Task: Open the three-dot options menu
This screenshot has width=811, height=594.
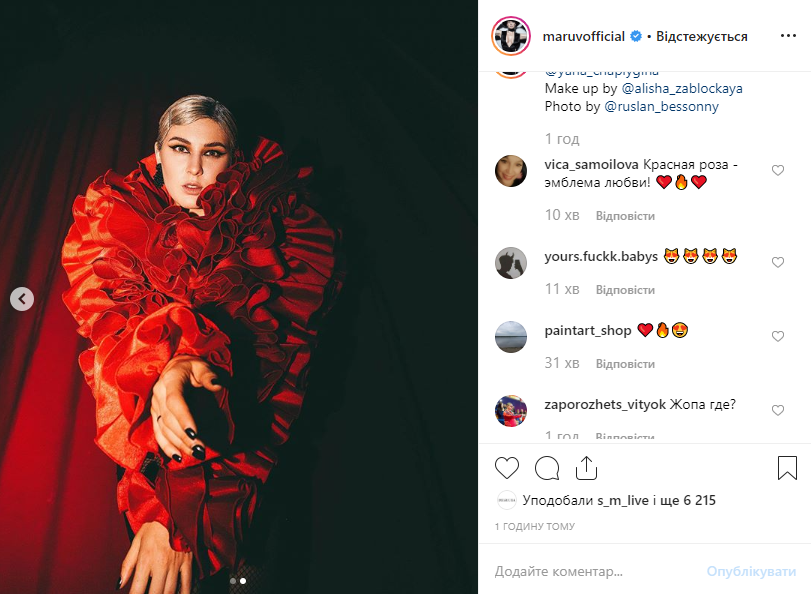Action: tap(788, 36)
